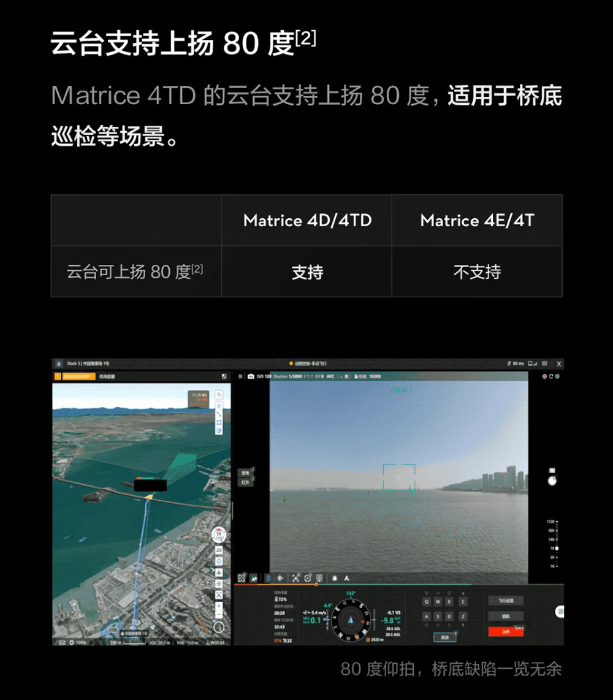Click the airplane follow icon on map
Image resolution: width=613 pixels, height=700 pixels.
219,573
